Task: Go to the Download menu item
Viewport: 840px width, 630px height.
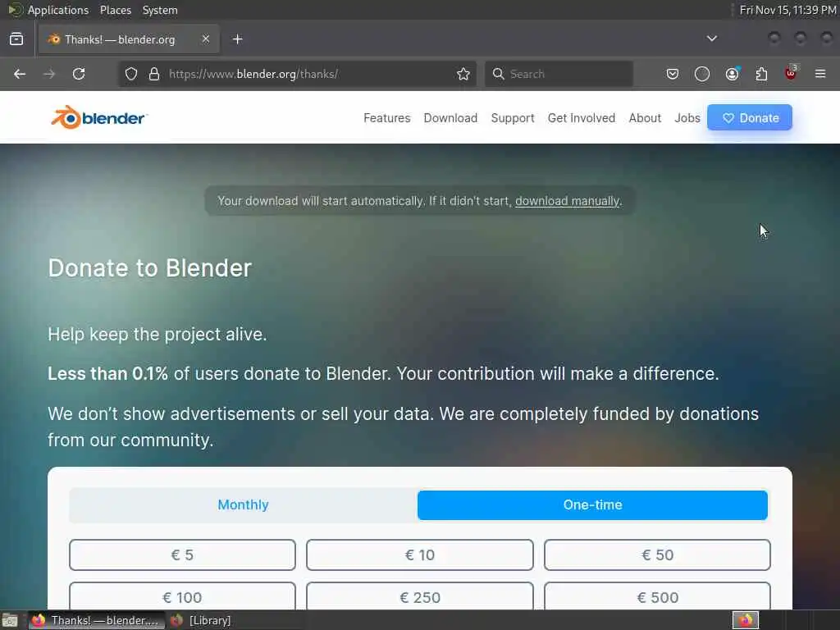Action: pyautogui.click(x=450, y=118)
